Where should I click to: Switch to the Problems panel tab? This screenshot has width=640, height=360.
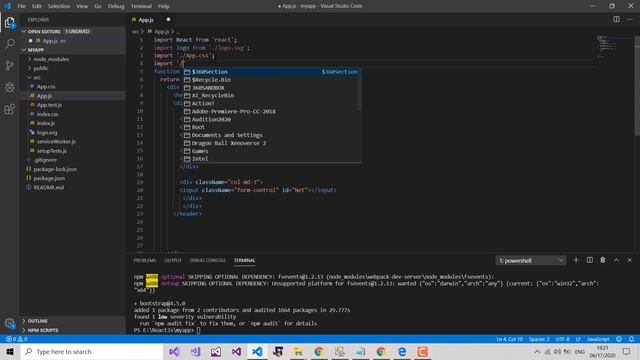(145, 260)
